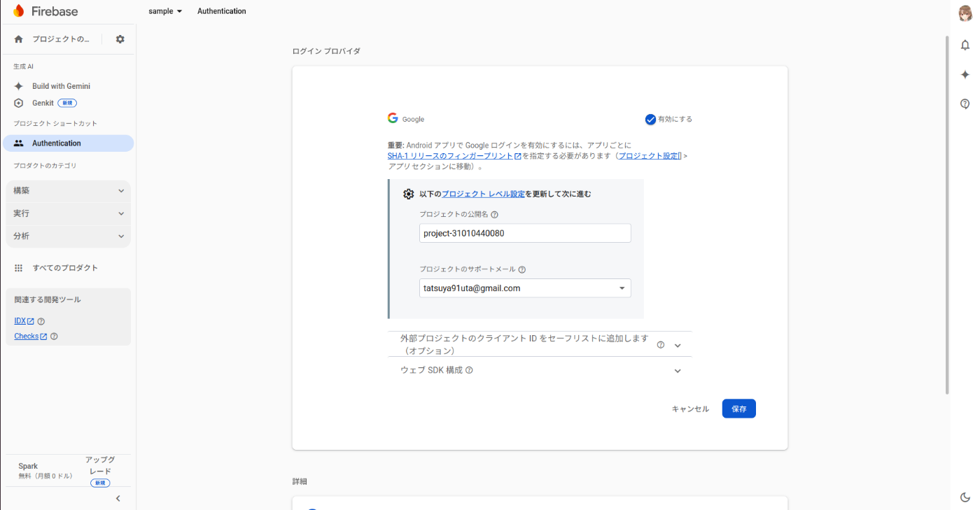Screen dimensions: 980x510
Task: Open SHA-1 リリースのフィンガープリント link
Action: (454, 156)
